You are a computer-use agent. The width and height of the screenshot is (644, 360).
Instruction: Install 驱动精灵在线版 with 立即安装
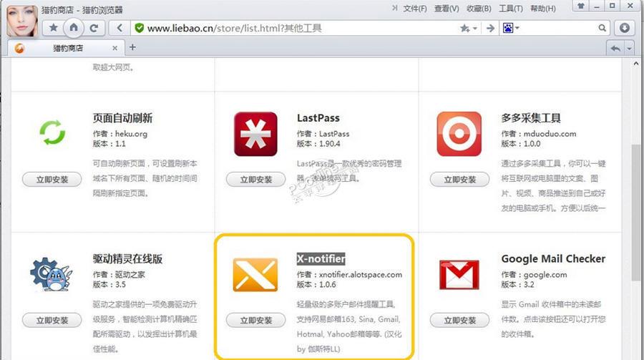tap(52, 320)
